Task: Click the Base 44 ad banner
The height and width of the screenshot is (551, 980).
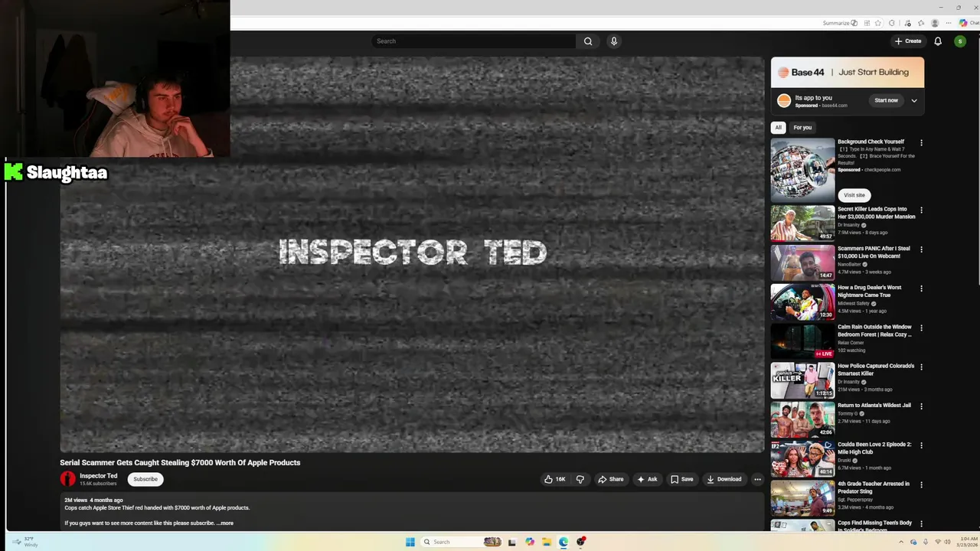Action: tap(848, 72)
